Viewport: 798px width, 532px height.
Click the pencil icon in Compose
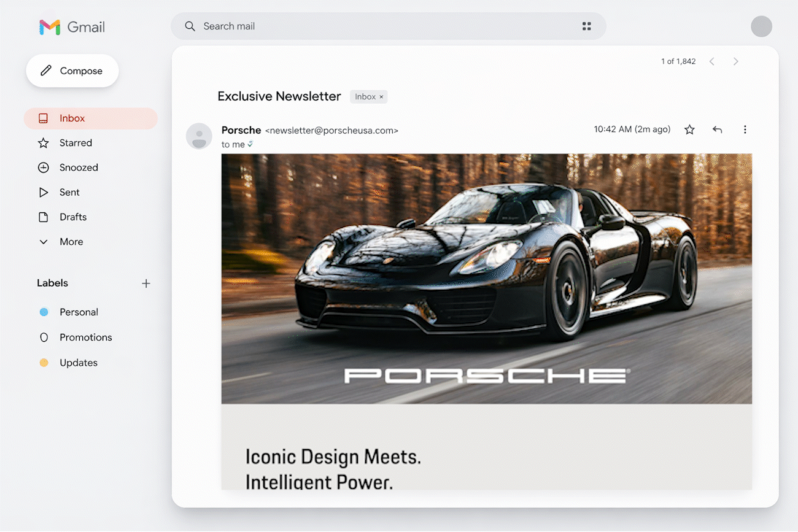(x=46, y=71)
